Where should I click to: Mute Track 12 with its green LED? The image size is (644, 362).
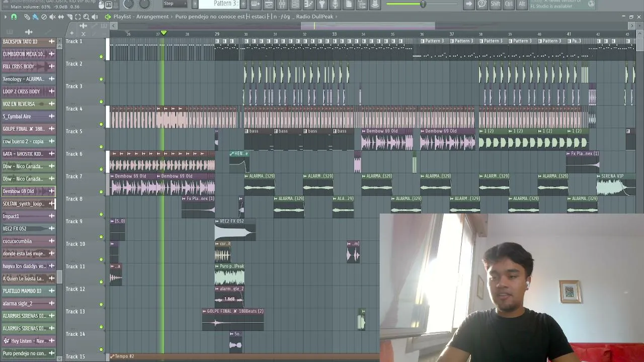(x=101, y=304)
